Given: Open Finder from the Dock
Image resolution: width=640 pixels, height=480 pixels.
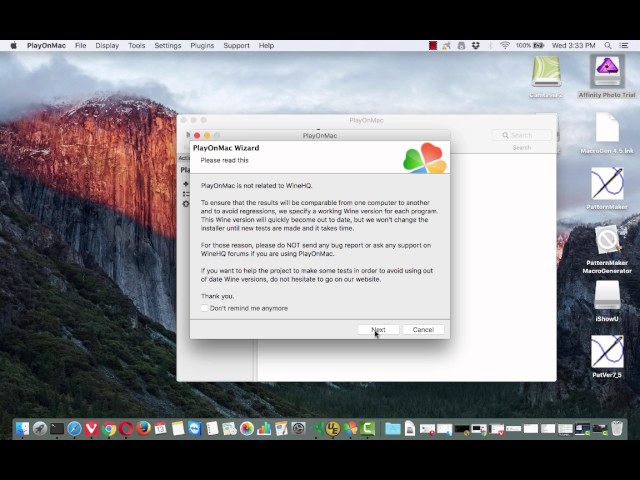Looking at the screenshot, I should coord(22,429).
